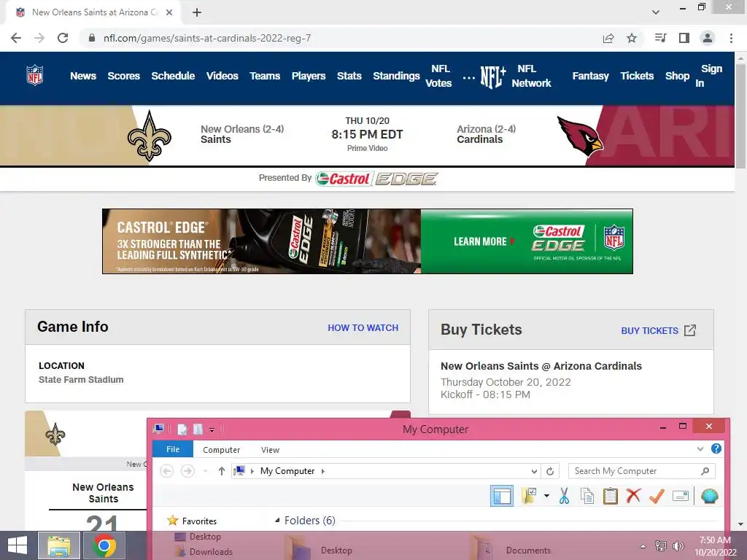
Task: Click the Castrol EDGE Learn More banner
Action: (368, 241)
